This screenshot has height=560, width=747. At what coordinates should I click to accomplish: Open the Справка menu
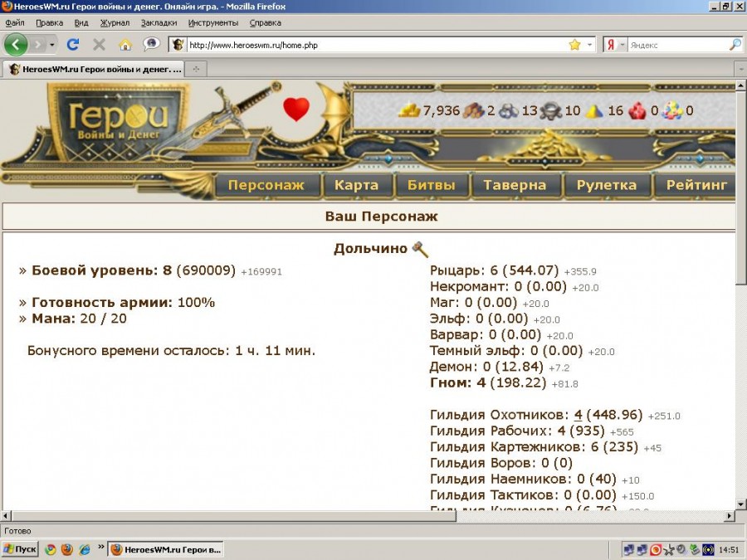click(x=265, y=23)
